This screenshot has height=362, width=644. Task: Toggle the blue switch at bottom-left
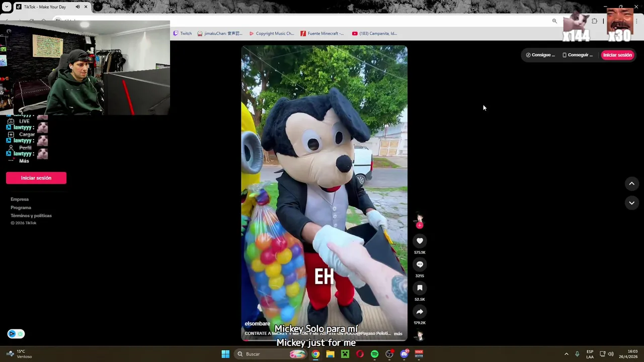pos(16,334)
